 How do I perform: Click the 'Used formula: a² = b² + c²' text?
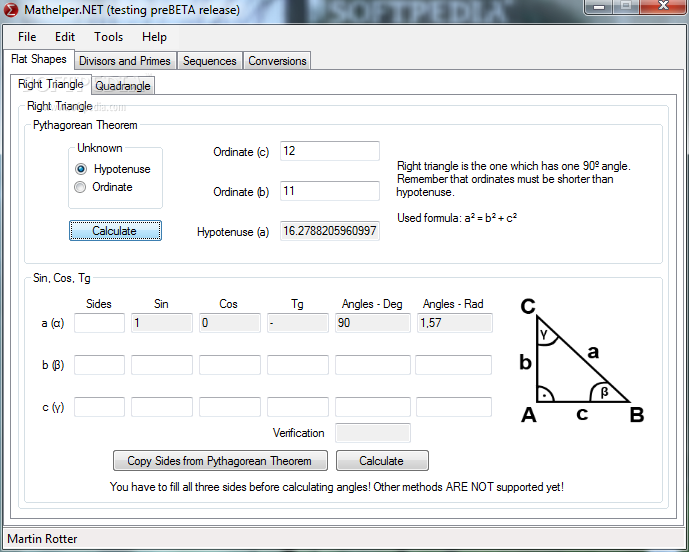pyautogui.click(x=457, y=218)
